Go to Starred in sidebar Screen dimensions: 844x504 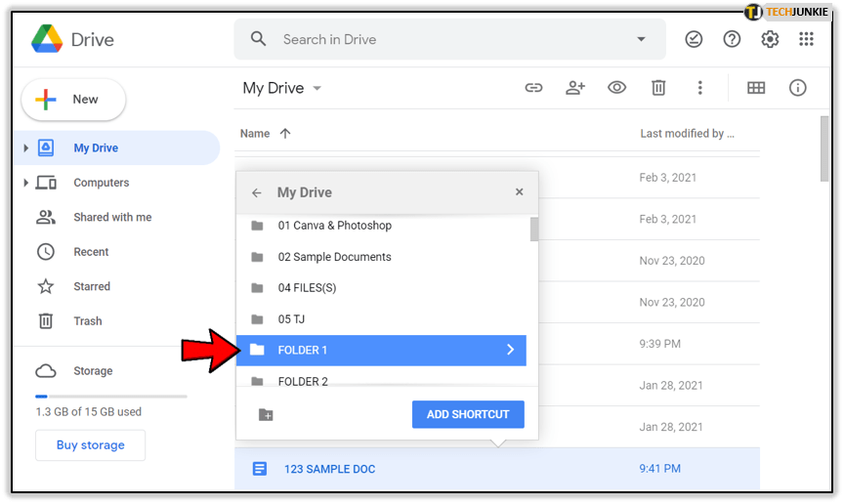coord(91,286)
